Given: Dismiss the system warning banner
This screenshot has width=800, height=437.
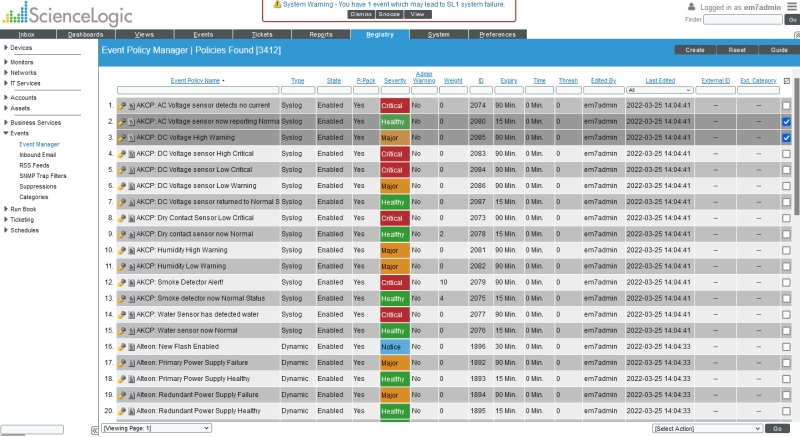Looking at the screenshot, I should (x=361, y=14).
